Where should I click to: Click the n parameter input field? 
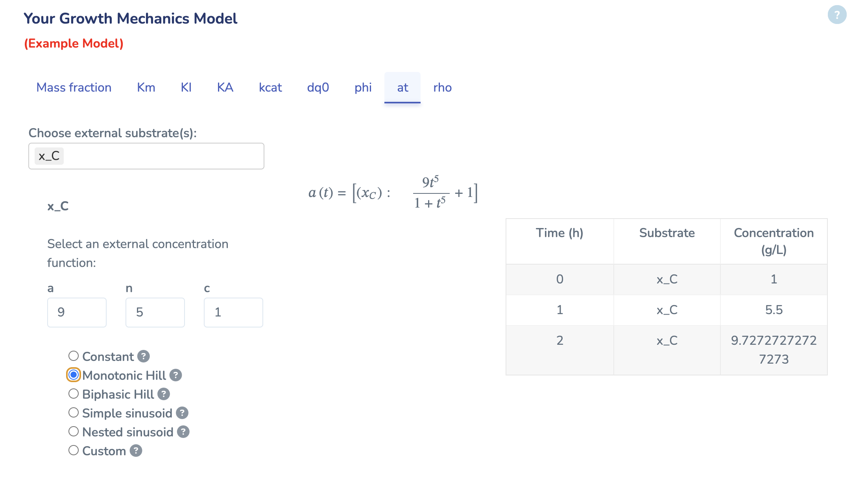(x=155, y=312)
